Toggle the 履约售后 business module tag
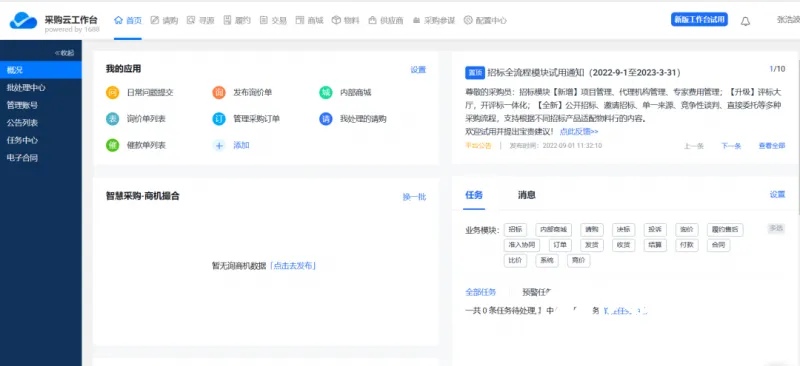The image size is (800, 366). pos(725,230)
